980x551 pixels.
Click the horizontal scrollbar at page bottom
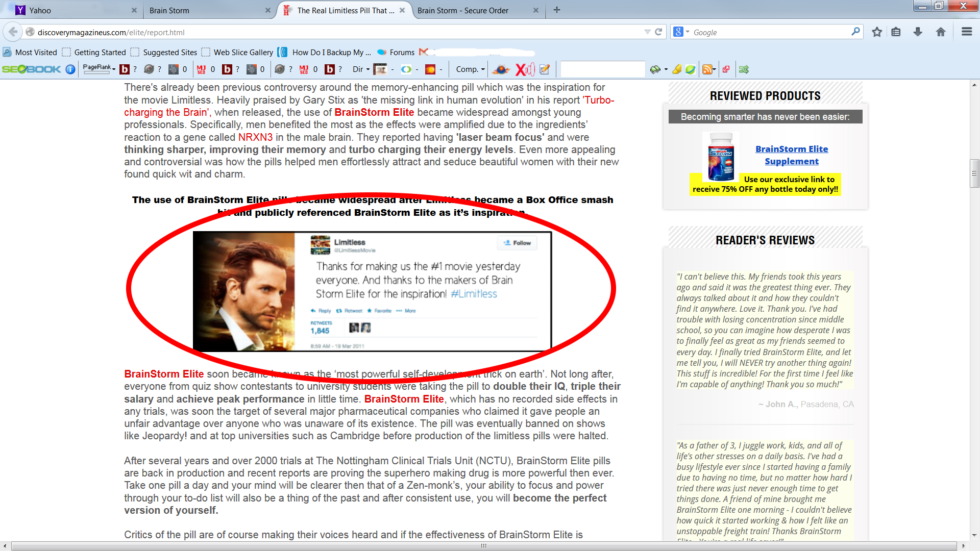pyautogui.click(x=483, y=546)
